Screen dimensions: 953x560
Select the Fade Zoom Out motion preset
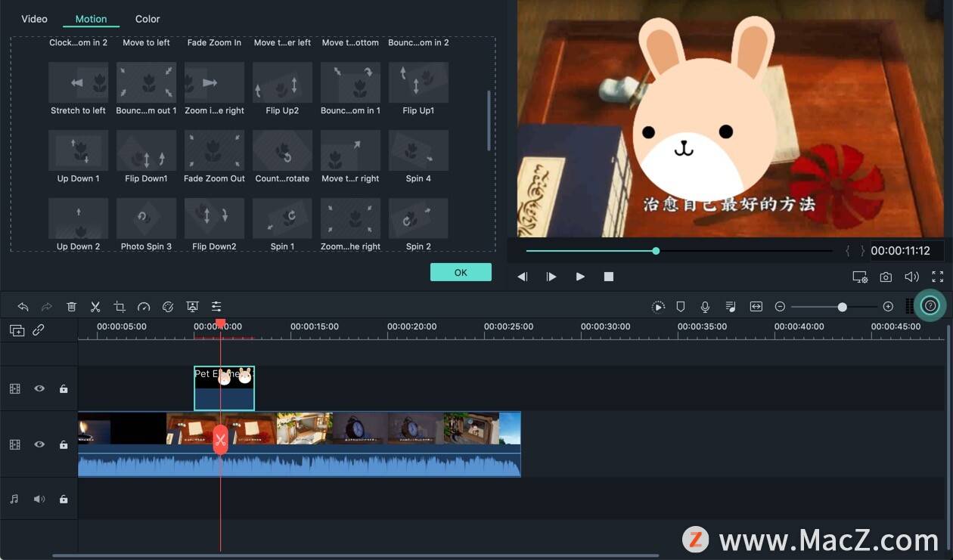214,156
